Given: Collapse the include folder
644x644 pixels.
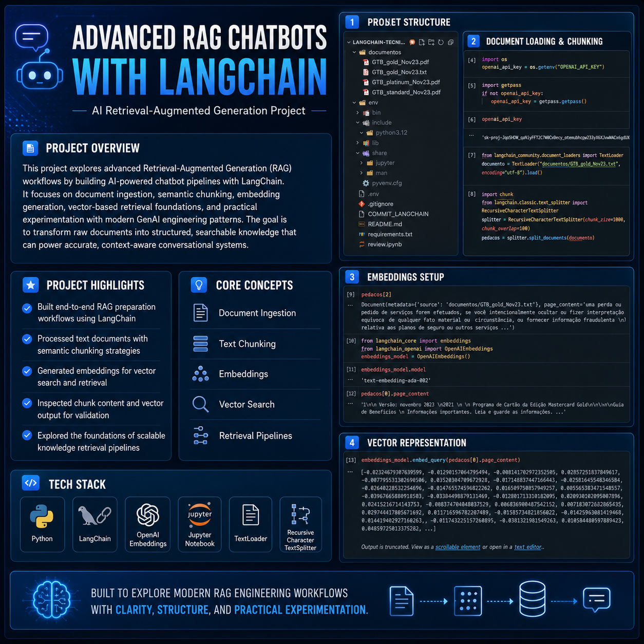Looking at the screenshot, I should click(358, 123).
